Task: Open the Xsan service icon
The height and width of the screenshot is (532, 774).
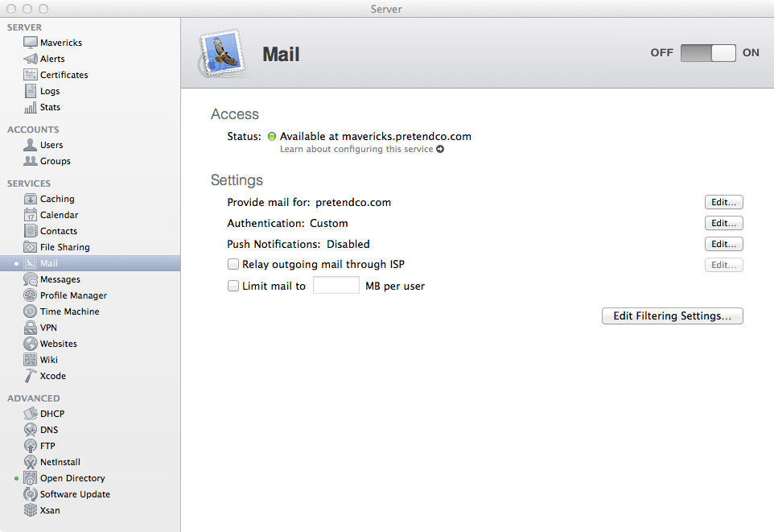Action: 30,510
